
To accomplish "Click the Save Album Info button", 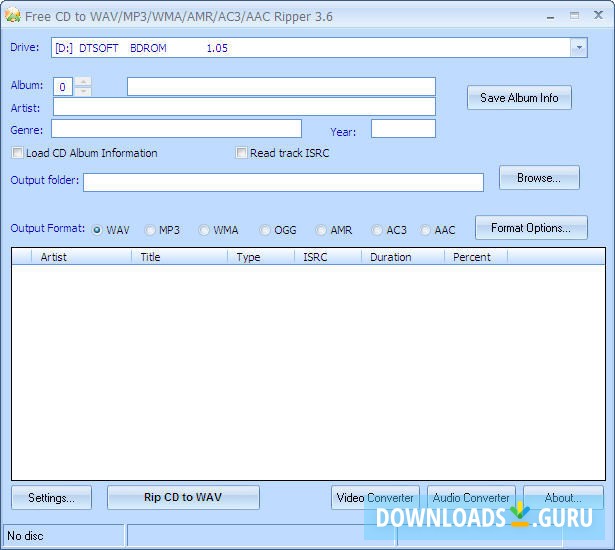I will (x=519, y=98).
